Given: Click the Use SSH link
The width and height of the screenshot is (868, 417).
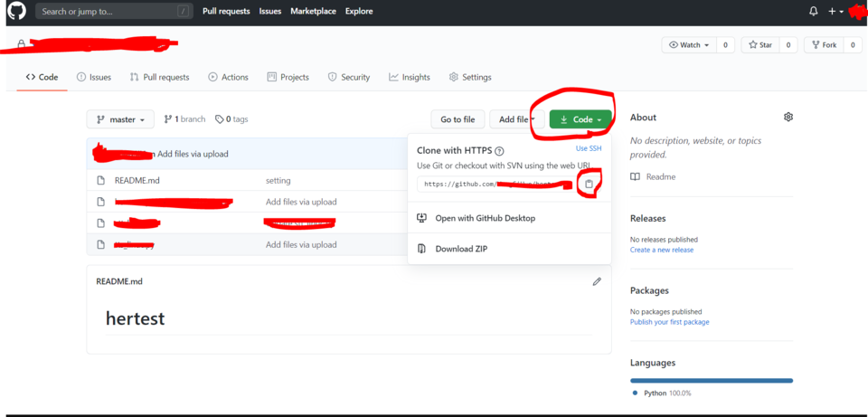Looking at the screenshot, I should pyautogui.click(x=589, y=148).
